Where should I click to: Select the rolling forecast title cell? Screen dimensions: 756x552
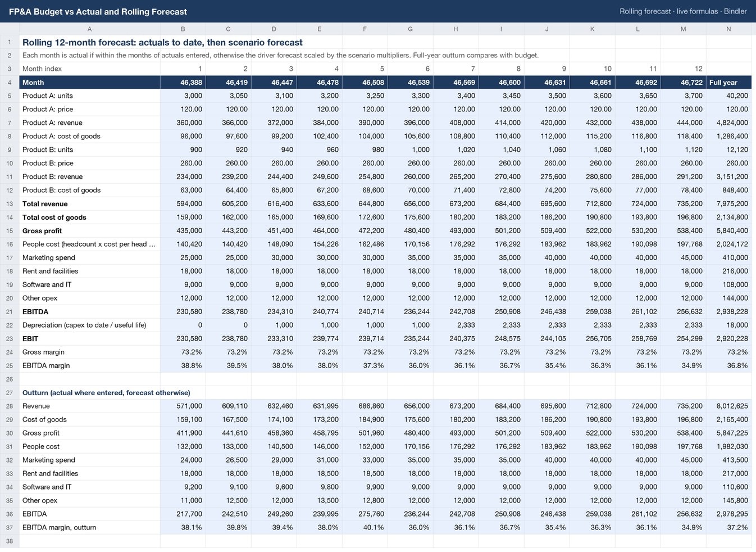pyautogui.click(x=162, y=42)
